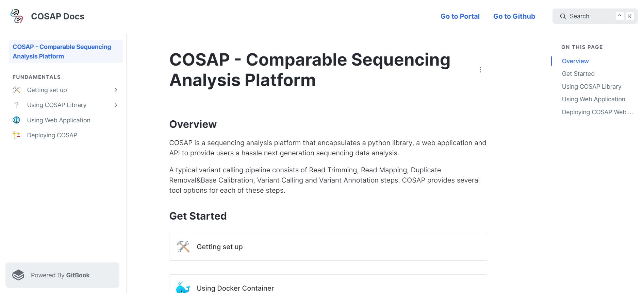Open the Using Docker Container card

328,284
